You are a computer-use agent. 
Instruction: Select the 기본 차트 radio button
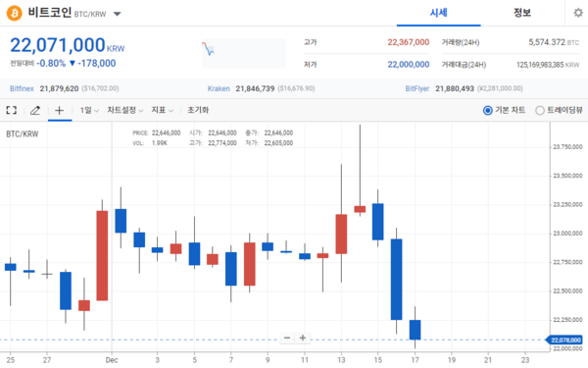487,110
